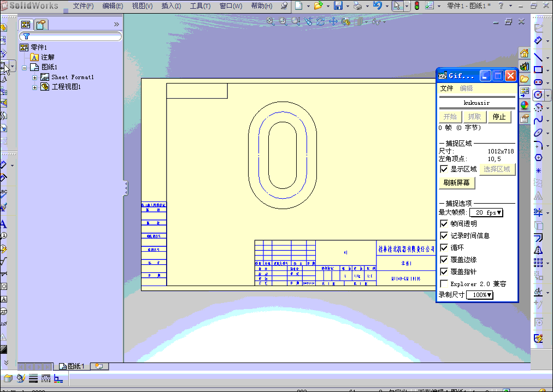Image resolution: width=553 pixels, height=392 pixels.
Task: Open the 编辑(E) menu
Action: (x=113, y=6)
